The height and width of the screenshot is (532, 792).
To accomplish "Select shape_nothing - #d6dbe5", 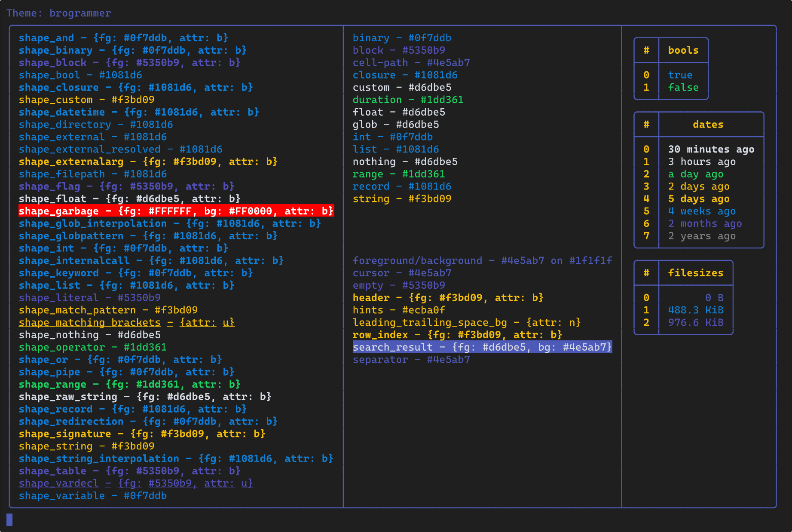I will point(90,335).
